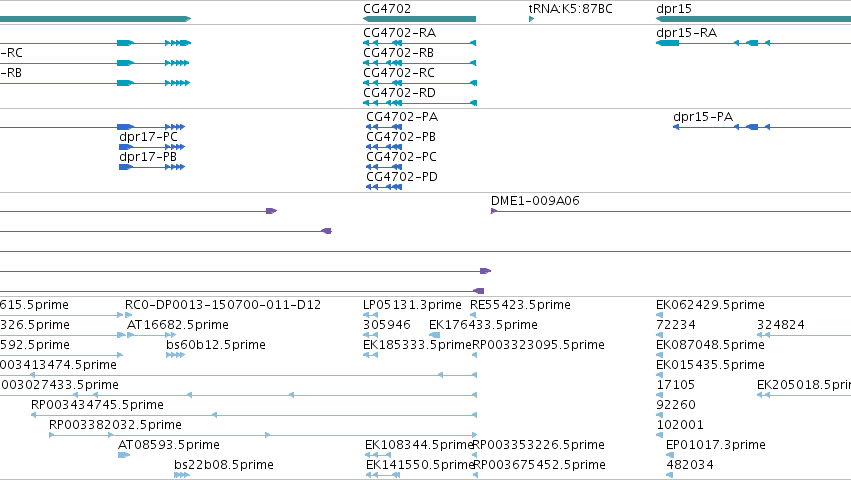This screenshot has height=480, width=851.
Task: Click the dpr15-RA transcript label
Action: 687,33
